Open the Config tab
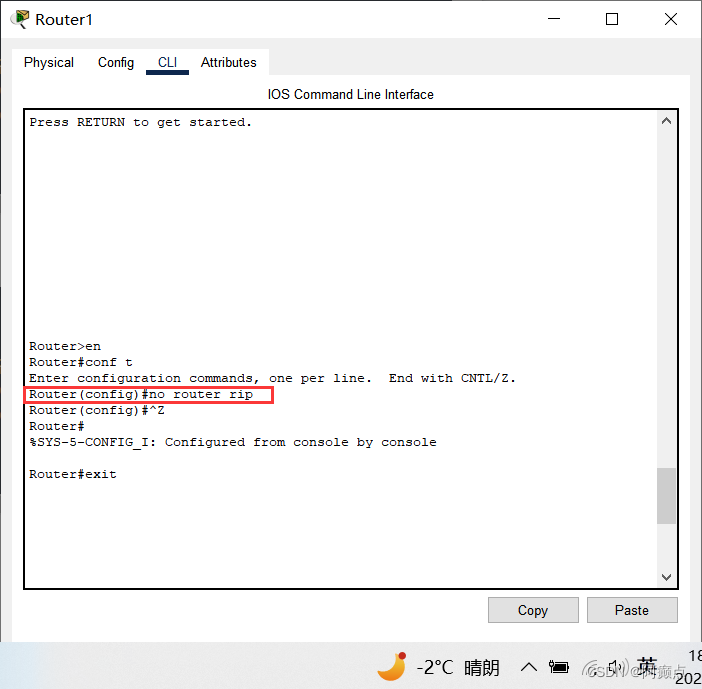The image size is (702, 689). click(x=116, y=62)
